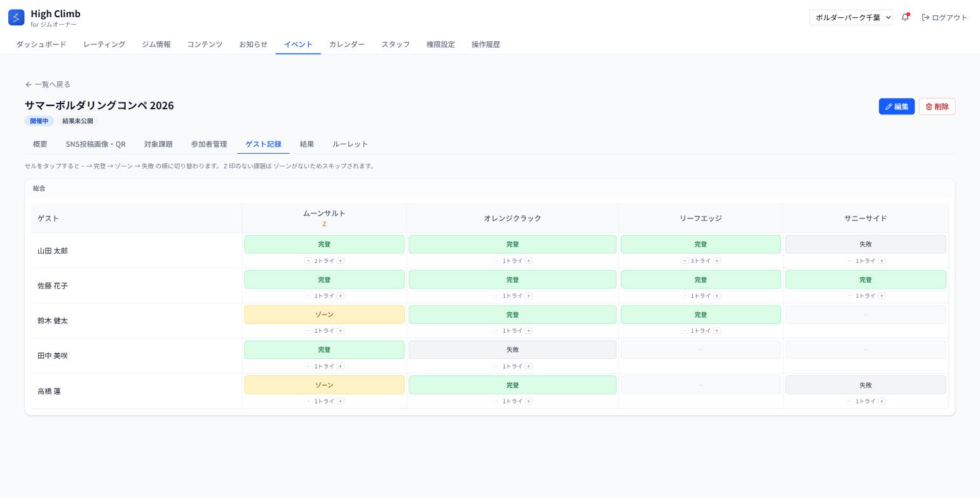
Task: Toggle 鈴木 健太's リーフエッジ 完登 cell
Action: tap(700, 314)
